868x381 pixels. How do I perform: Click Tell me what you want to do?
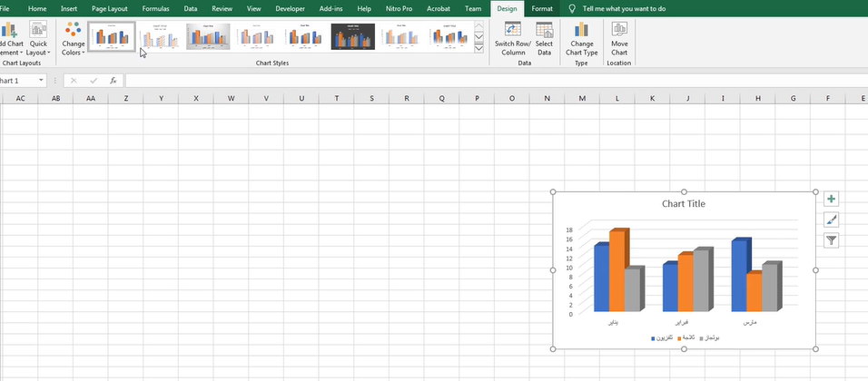pos(624,9)
